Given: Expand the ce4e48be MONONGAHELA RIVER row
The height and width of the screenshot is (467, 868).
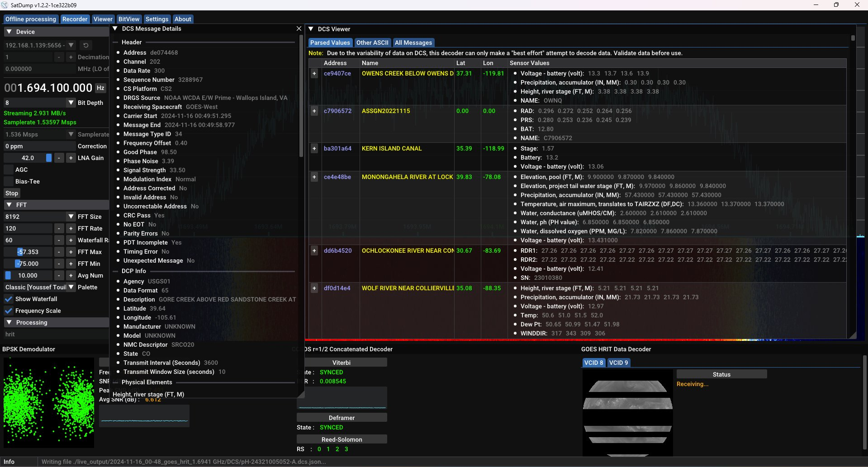Looking at the screenshot, I should coord(314,177).
